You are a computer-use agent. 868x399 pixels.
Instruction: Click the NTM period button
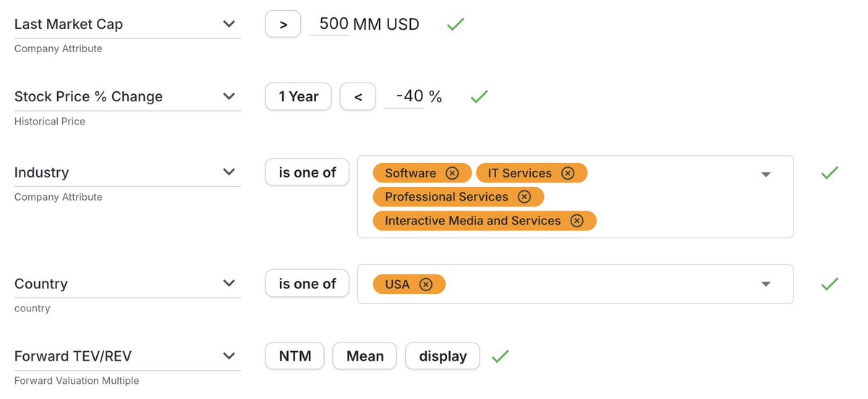point(295,356)
